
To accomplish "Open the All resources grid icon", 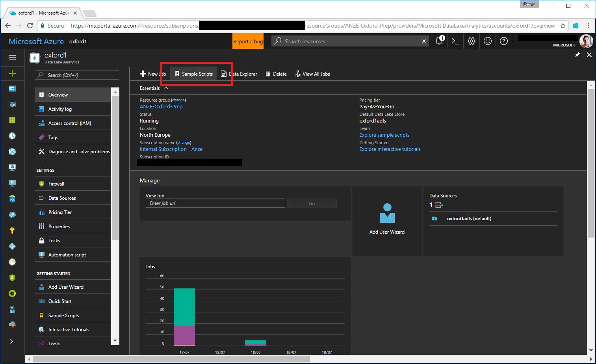I will click(12, 120).
